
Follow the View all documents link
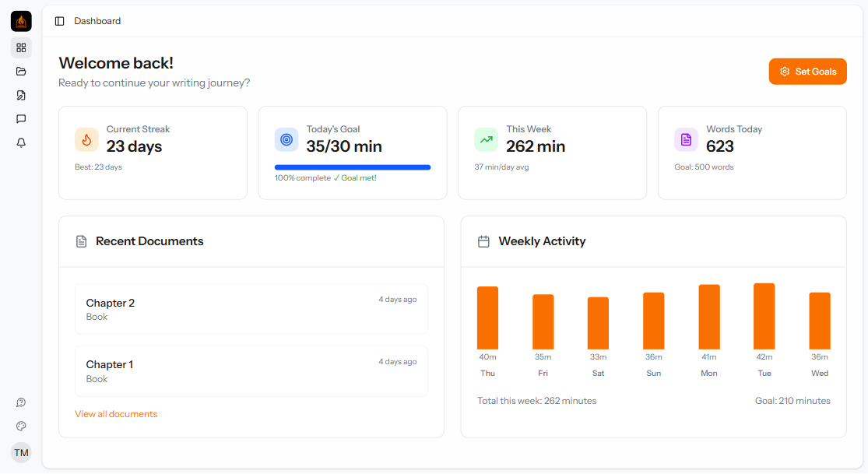116,414
